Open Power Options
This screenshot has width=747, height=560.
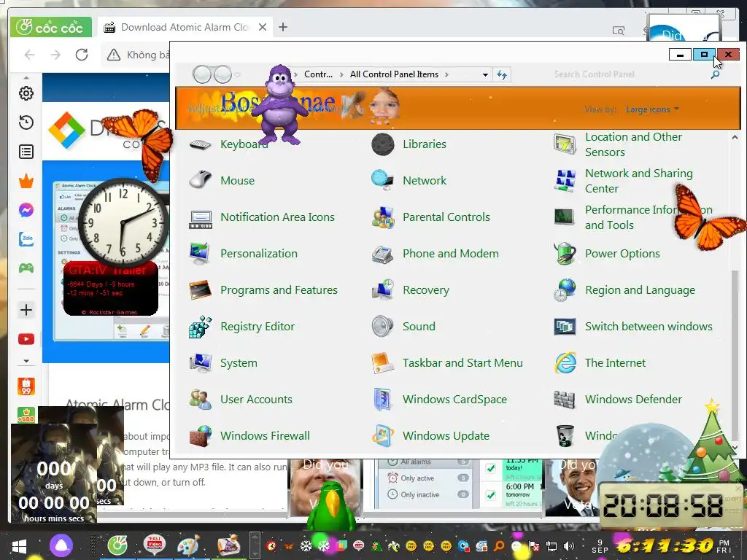(x=607, y=253)
